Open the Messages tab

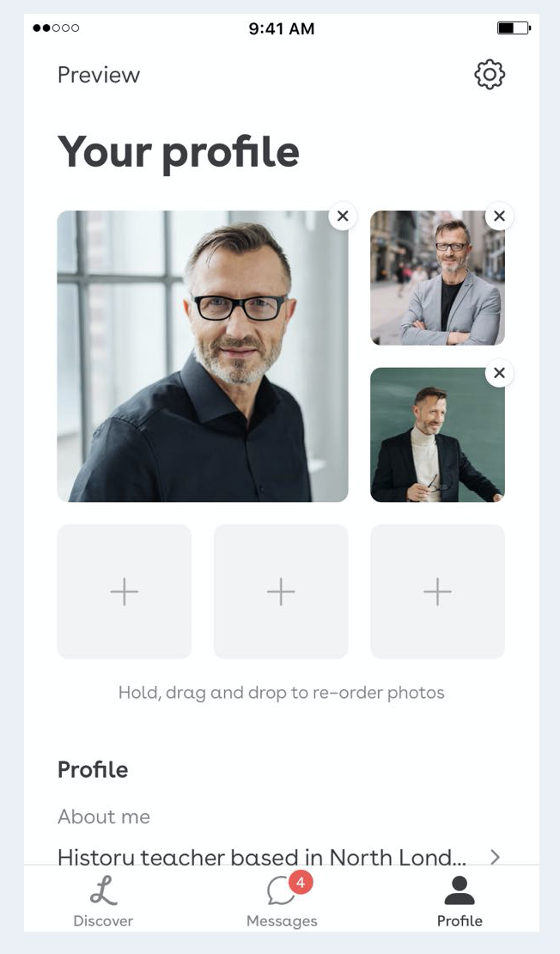tap(282, 902)
